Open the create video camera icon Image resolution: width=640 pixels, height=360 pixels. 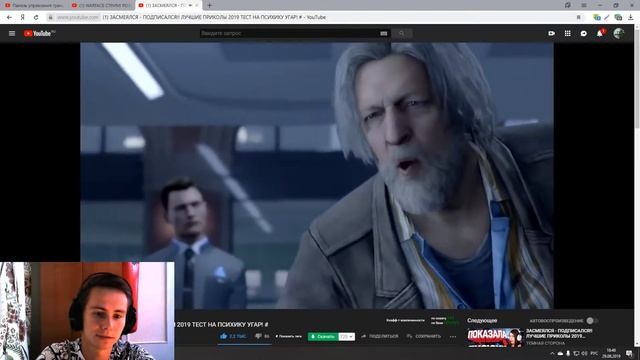(551, 33)
